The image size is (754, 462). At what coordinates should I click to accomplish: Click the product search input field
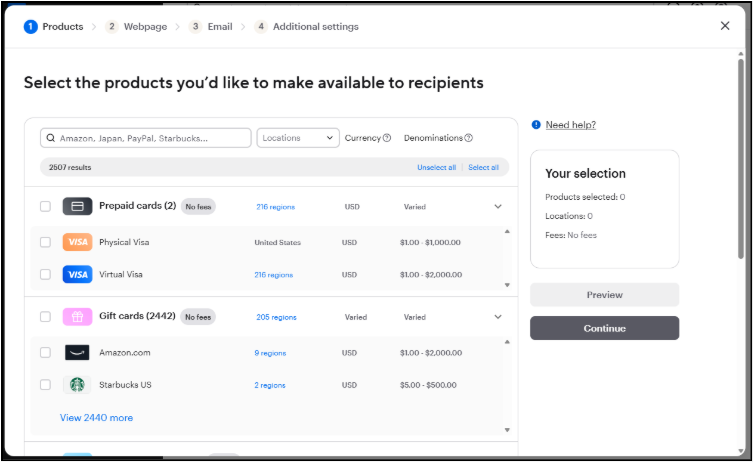(x=146, y=138)
